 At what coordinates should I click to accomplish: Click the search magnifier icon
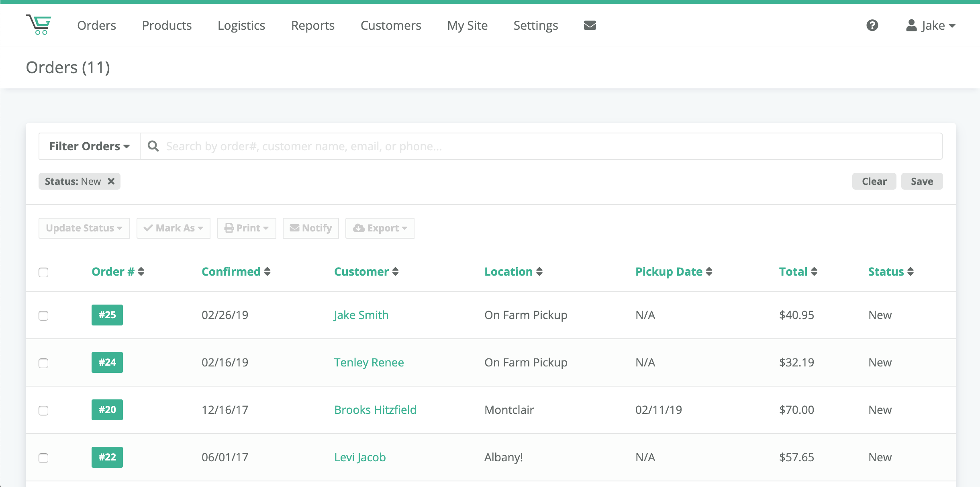click(x=153, y=146)
